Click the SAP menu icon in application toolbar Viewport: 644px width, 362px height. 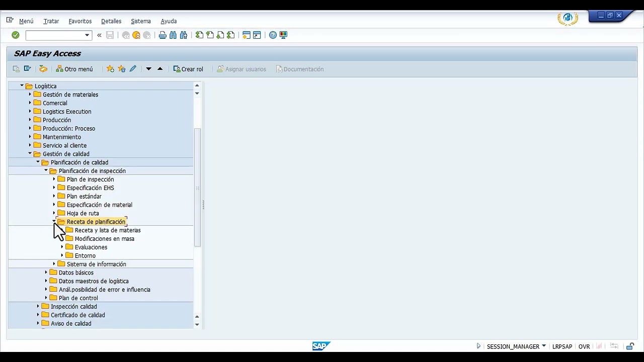tap(28, 69)
